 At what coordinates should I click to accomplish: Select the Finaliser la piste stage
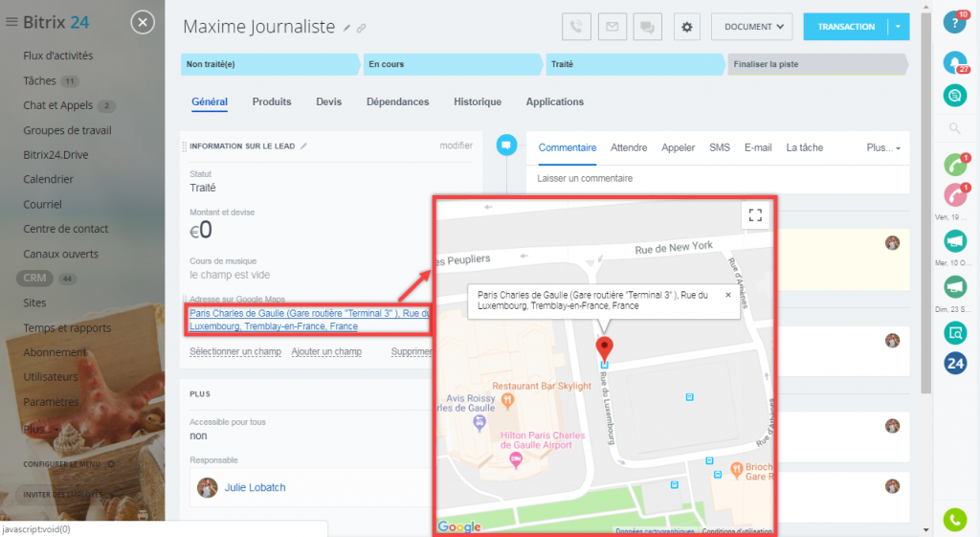pyautogui.click(x=817, y=64)
